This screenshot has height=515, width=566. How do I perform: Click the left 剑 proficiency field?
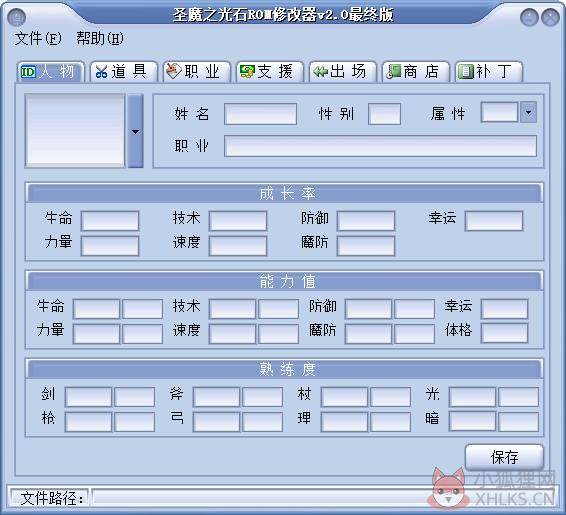89,397
